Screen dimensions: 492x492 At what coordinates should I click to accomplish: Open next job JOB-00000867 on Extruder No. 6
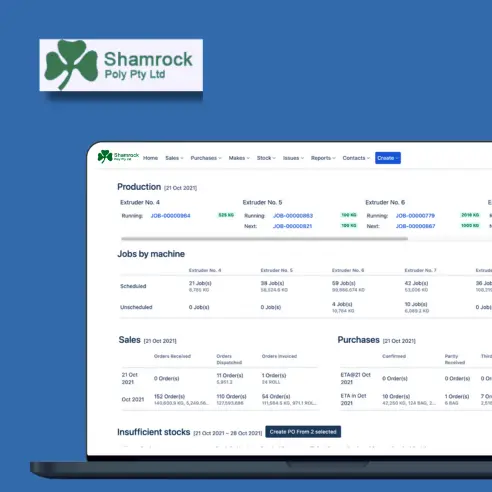(415, 226)
